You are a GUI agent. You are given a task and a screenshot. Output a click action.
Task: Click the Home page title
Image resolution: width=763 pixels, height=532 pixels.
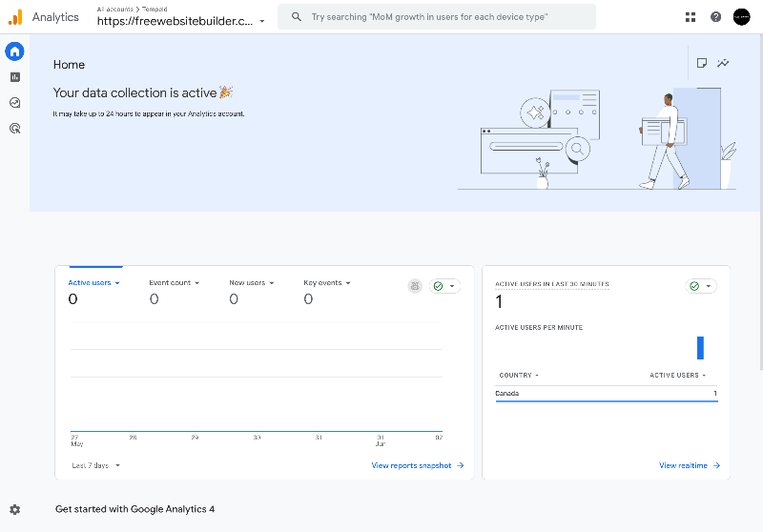tap(69, 65)
